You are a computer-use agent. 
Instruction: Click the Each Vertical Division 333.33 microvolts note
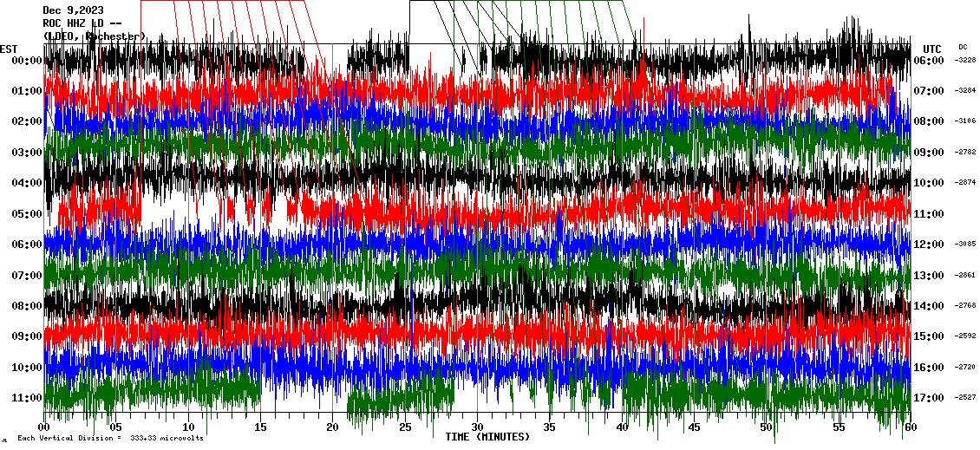pos(110,438)
